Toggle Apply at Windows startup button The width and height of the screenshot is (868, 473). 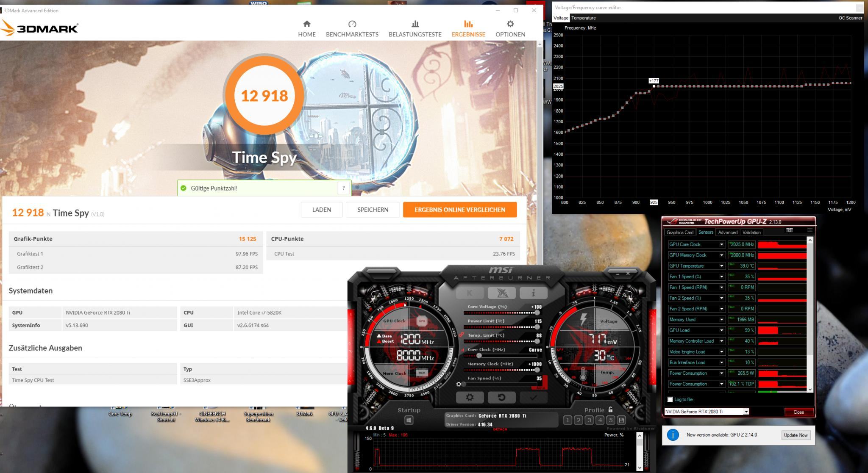coord(409,420)
